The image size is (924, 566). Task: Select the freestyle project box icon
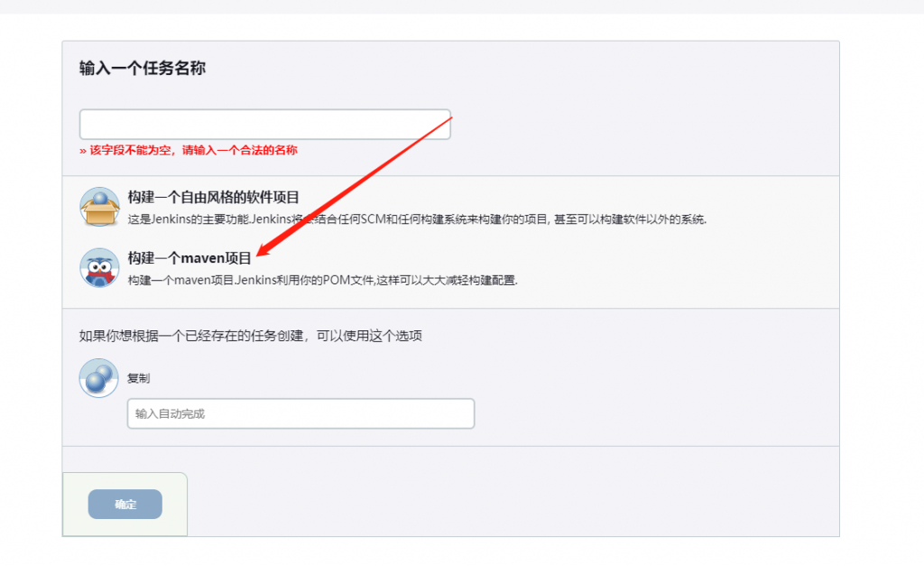99,208
